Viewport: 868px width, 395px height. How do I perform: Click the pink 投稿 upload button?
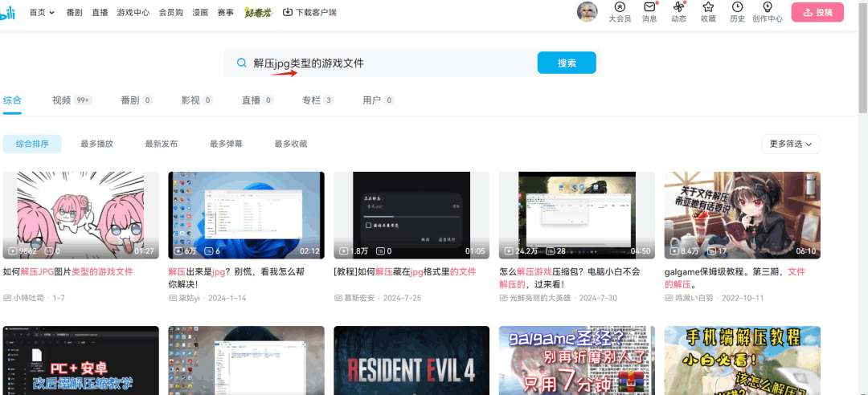(817, 12)
